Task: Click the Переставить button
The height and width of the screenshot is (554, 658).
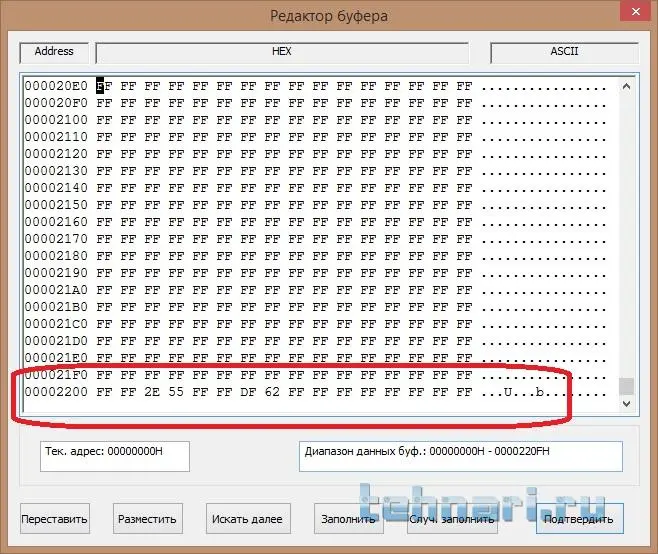Action: [55, 519]
